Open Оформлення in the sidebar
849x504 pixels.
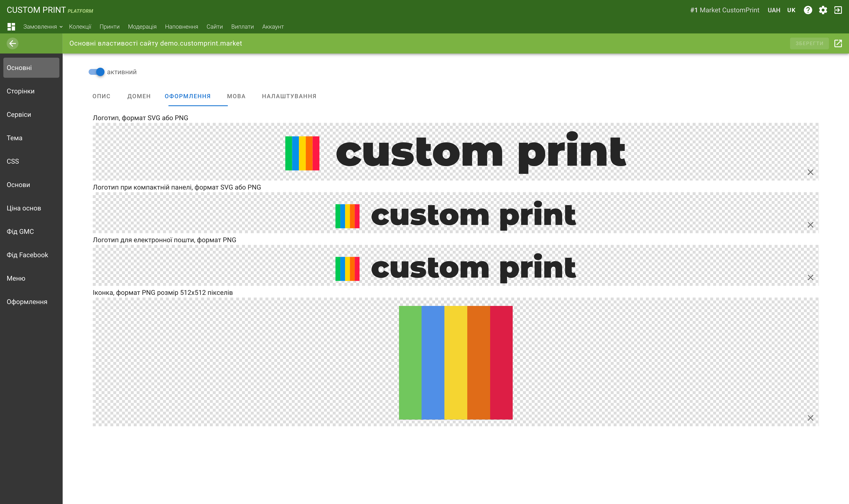[x=31, y=302]
